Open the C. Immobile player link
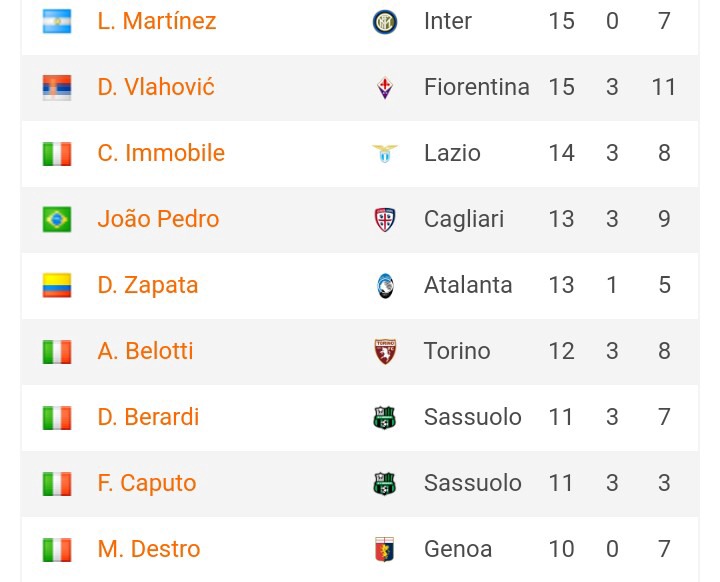Image resolution: width=720 pixels, height=582 pixels. pyautogui.click(x=161, y=153)
